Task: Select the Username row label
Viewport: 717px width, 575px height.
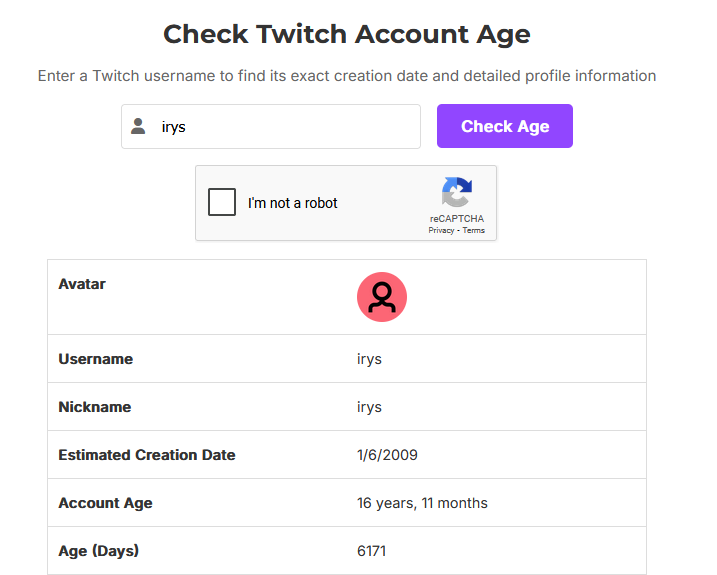Action: (96, 359)
